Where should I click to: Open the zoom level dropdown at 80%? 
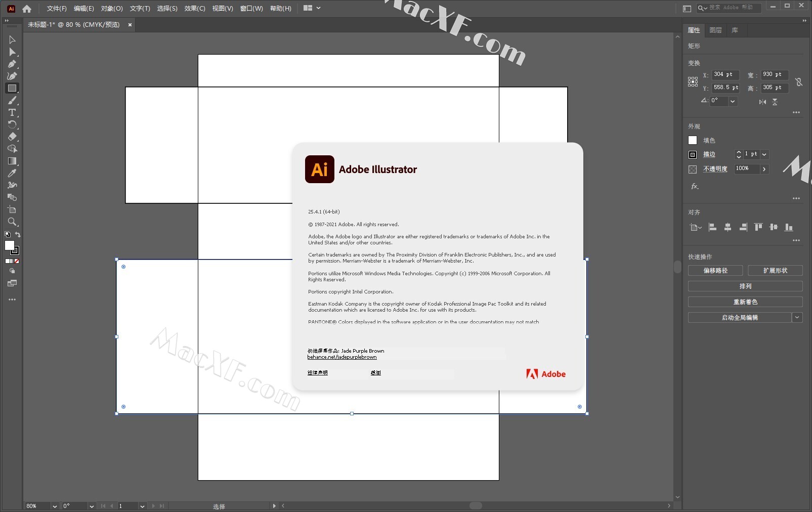(54, 506)
